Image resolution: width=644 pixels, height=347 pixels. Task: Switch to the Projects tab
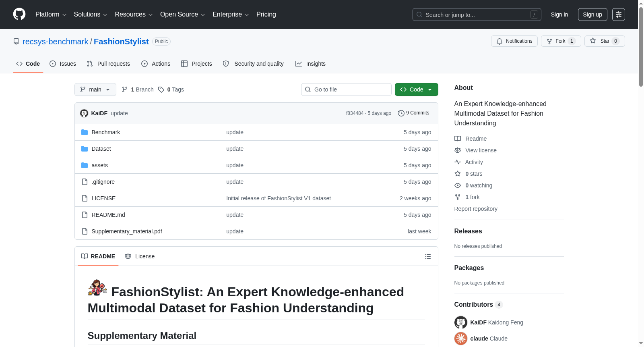coord(196,64)
